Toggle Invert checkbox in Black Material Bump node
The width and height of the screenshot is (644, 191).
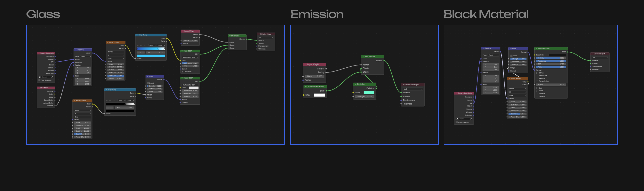point(511,56)
